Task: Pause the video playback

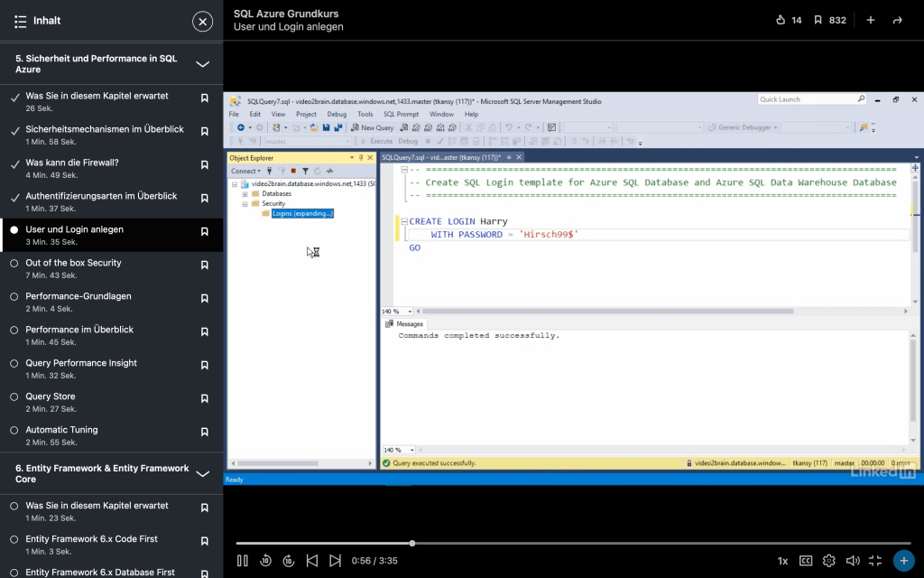Action: [243, 561]
